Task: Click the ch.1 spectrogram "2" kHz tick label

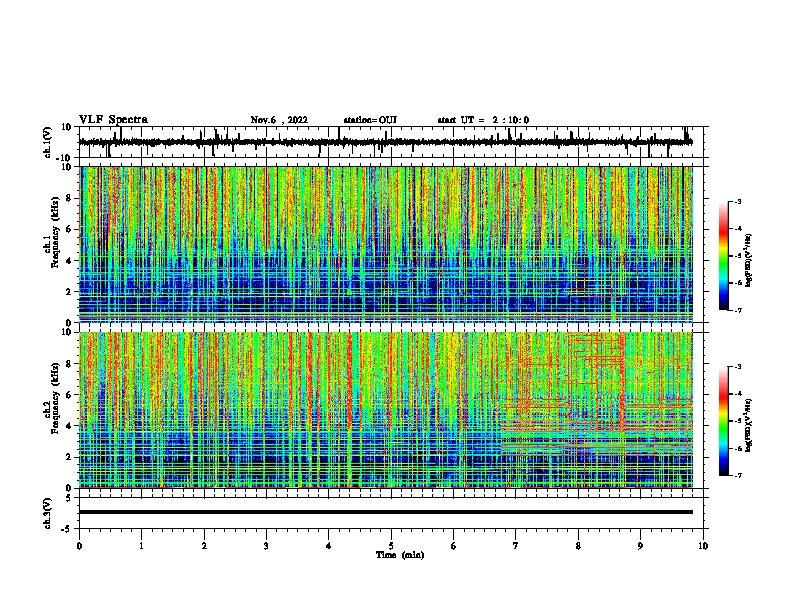Action: (69, 292)
